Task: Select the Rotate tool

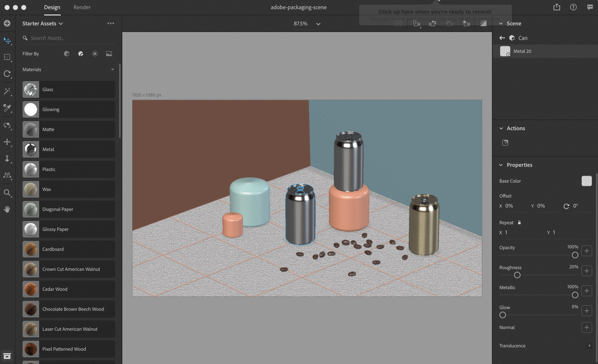Action: pos(7,74)
